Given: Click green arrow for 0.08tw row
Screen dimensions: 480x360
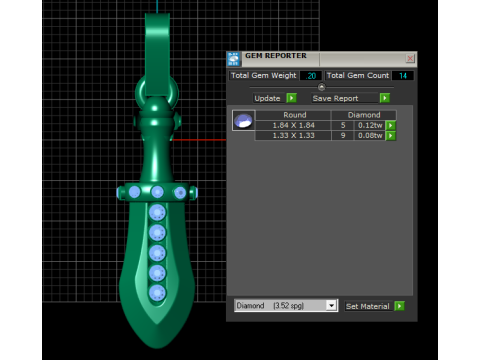Looking at the screenshot, I should 391,136.
